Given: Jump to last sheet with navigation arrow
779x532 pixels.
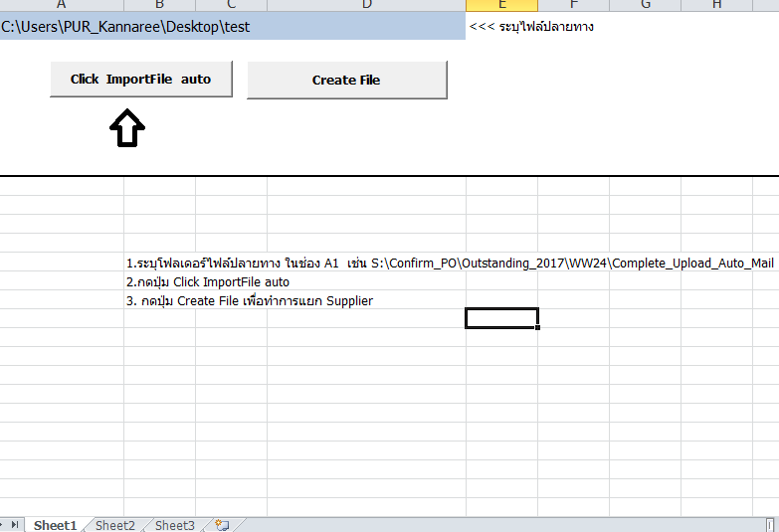Looking at the screenshot, I should 15,525.
